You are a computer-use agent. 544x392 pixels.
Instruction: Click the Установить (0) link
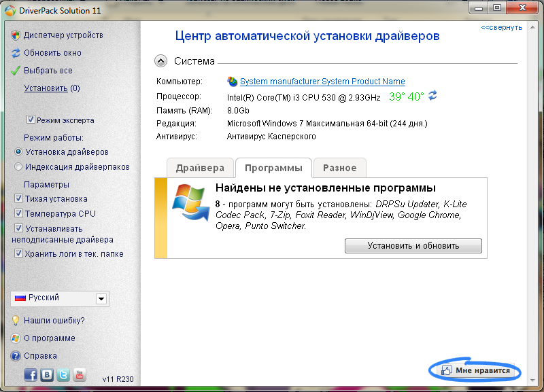click(52, 88)
